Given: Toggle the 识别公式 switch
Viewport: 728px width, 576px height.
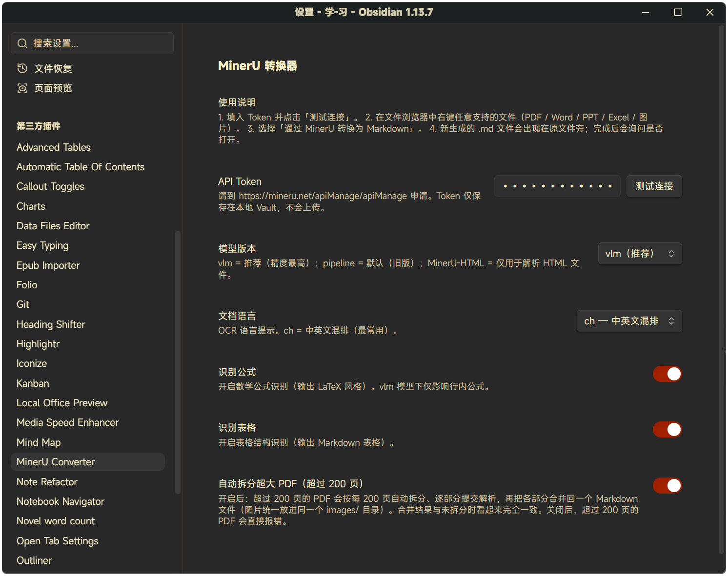Looking at the screenshot, I should (x=667, y=374).
